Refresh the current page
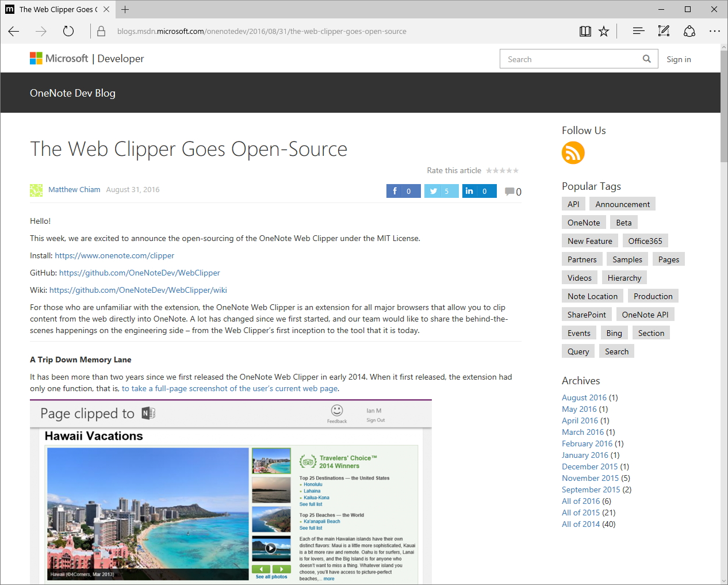 click(x=68, y=32)
